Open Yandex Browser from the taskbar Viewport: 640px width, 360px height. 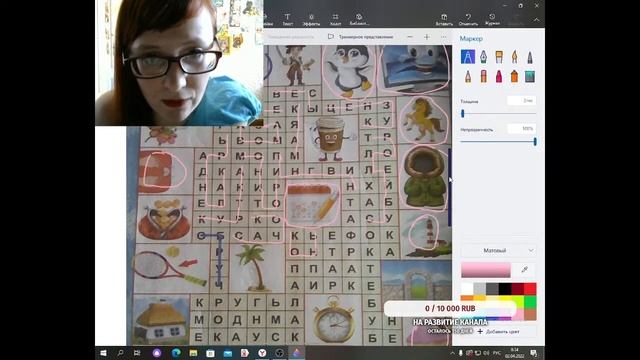pyautogui.click(x=262, y=353)
